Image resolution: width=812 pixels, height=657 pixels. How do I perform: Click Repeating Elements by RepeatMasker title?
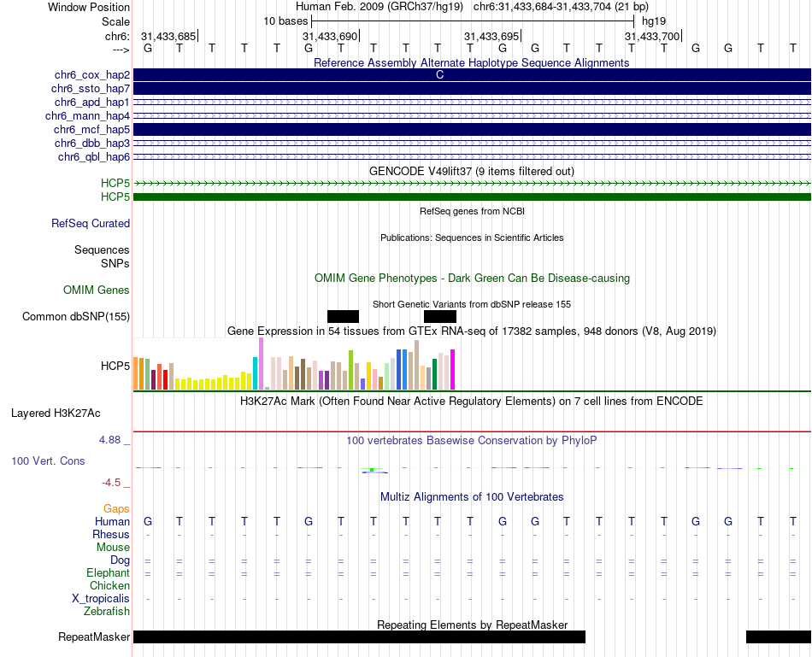pos(472,625)
